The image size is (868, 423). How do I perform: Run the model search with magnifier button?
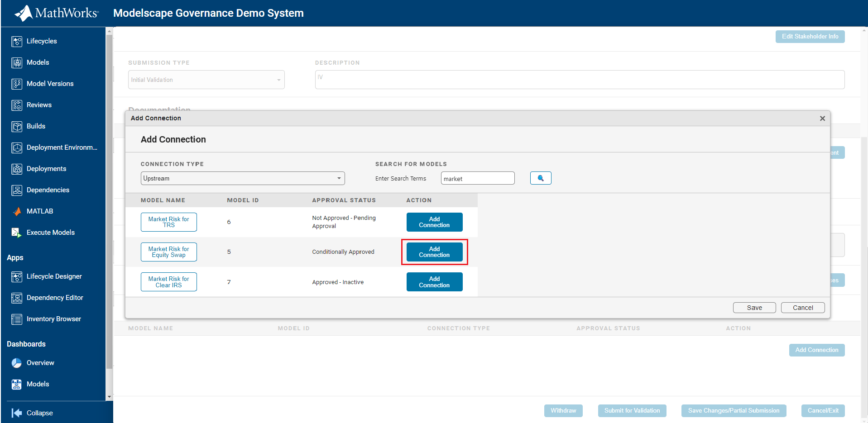[x=540, y=178]
